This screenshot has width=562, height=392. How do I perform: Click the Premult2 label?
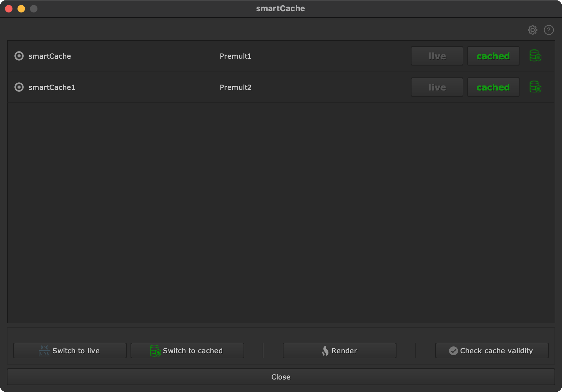click(x=235, y=87)
